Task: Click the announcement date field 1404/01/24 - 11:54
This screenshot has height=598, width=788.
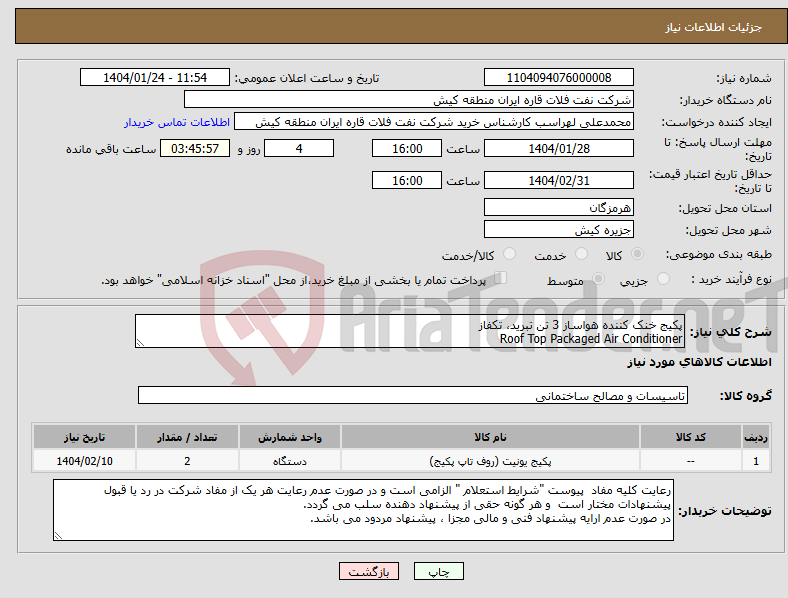Action: 155,77
